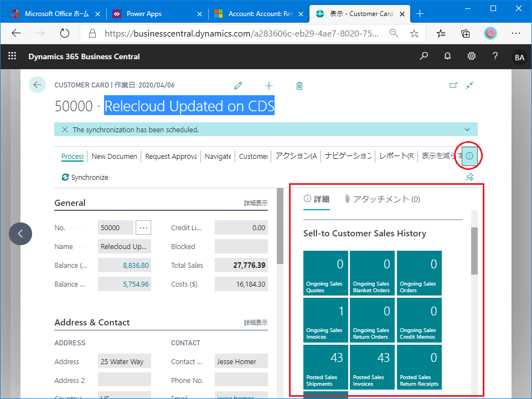
Task: Click the empty Phone No. field
Action: (241, 380)
